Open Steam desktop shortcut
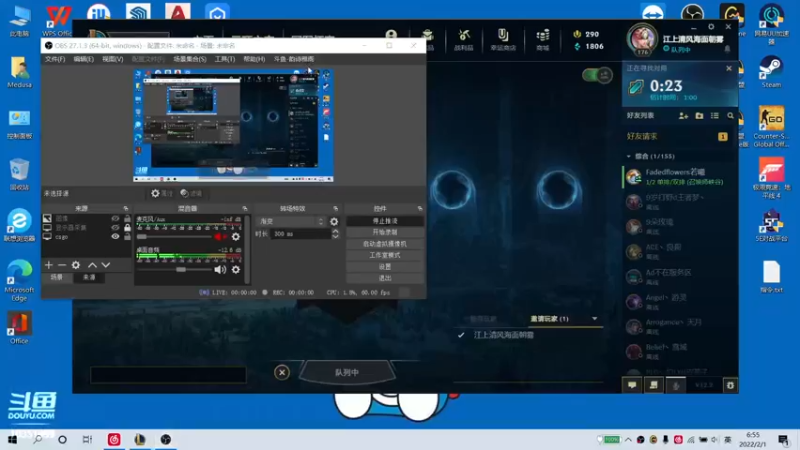 (x=771, y=72)
